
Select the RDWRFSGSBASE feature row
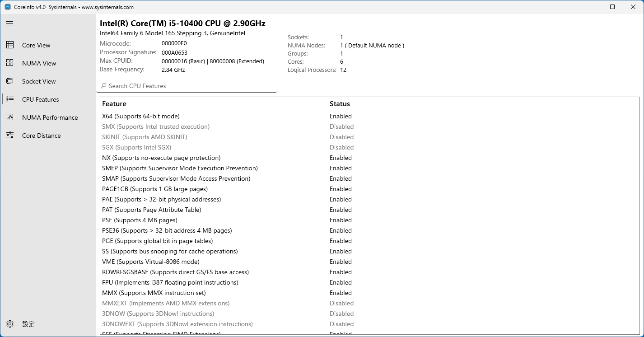pyautogui.click(x=175, y=272)
